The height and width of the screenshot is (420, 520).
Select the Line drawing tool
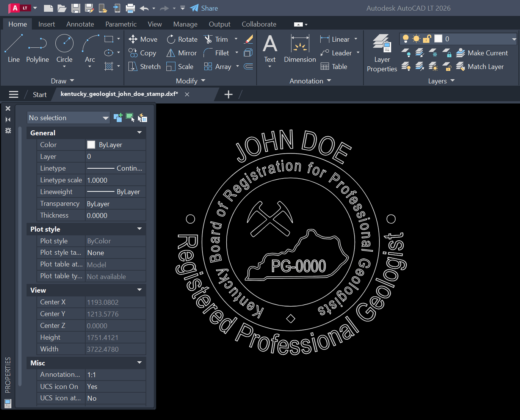tap(14, 49)
